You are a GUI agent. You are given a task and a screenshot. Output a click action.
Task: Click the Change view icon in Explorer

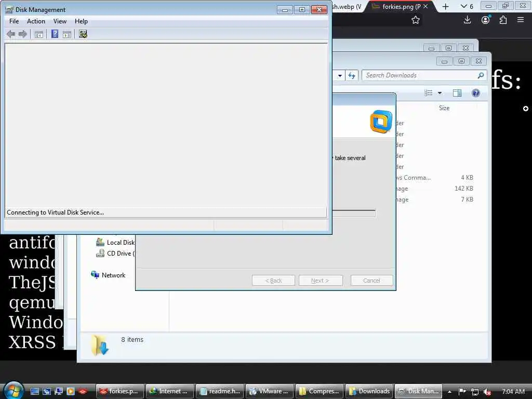click(429, 93)
